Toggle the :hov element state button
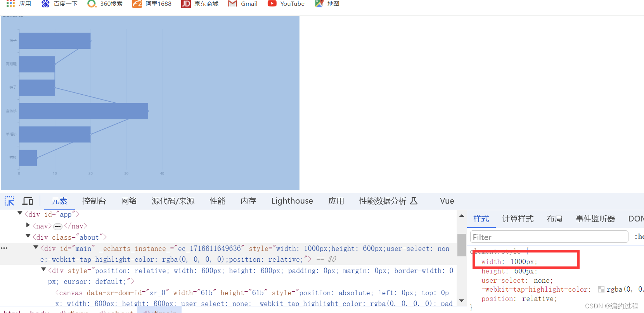 tap(639, 237)
